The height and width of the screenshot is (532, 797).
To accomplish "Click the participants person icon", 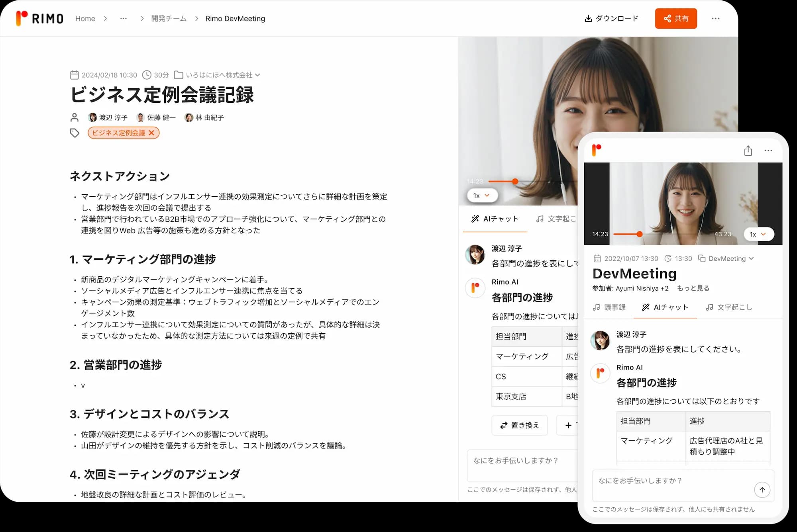I will 74,117.
